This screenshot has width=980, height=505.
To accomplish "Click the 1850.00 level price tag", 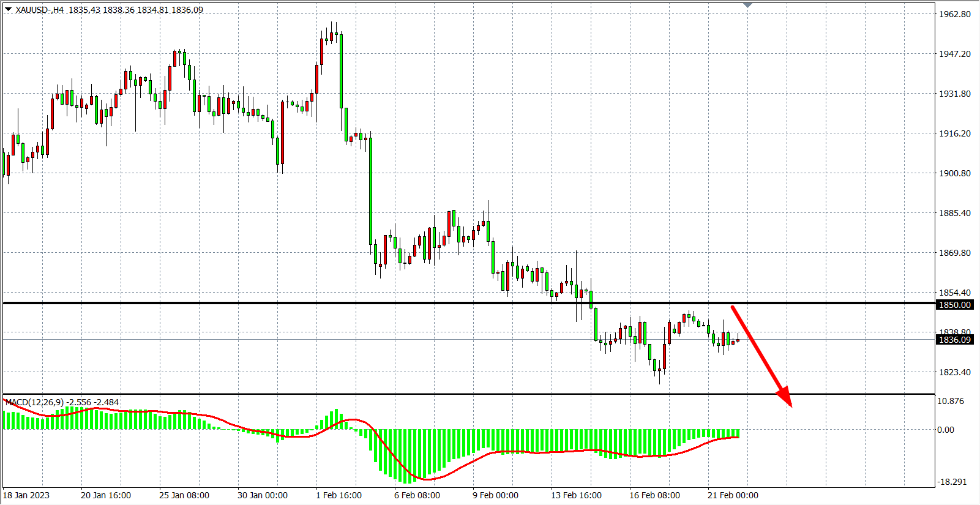I will tap(954, 305).
